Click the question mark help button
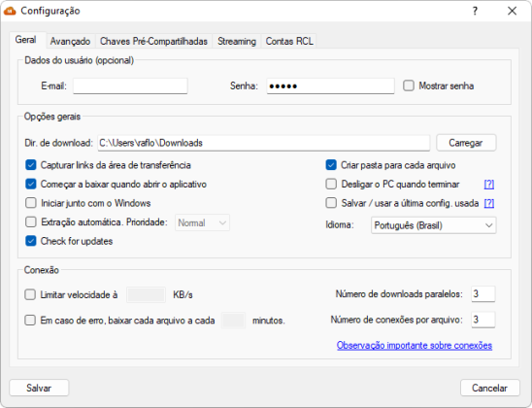 (475, 11)
